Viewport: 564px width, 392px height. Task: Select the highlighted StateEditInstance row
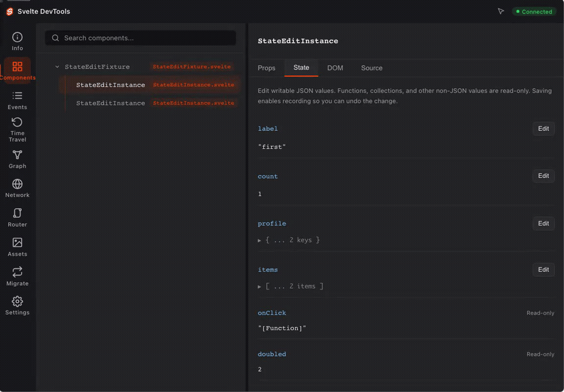tap(149, 85)
